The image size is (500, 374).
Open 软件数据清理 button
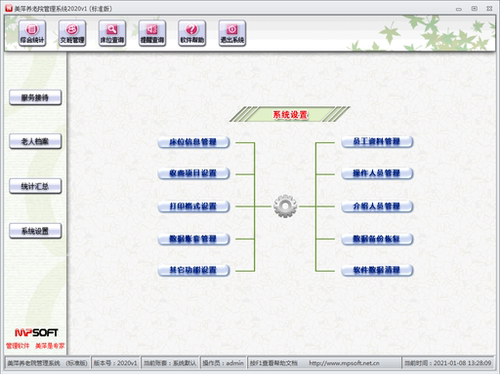377,270
